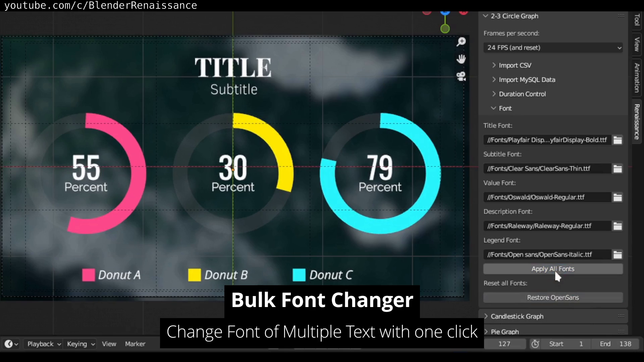Image resolution: width=644 pixels, height=362 pixels.
Task: Click the End frame field
Action: (615, 344)
